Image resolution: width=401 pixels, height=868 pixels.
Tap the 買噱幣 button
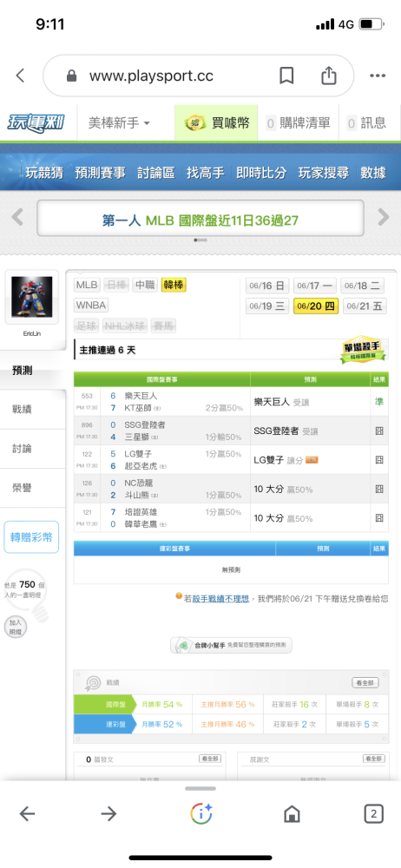(x=216, y=123)
